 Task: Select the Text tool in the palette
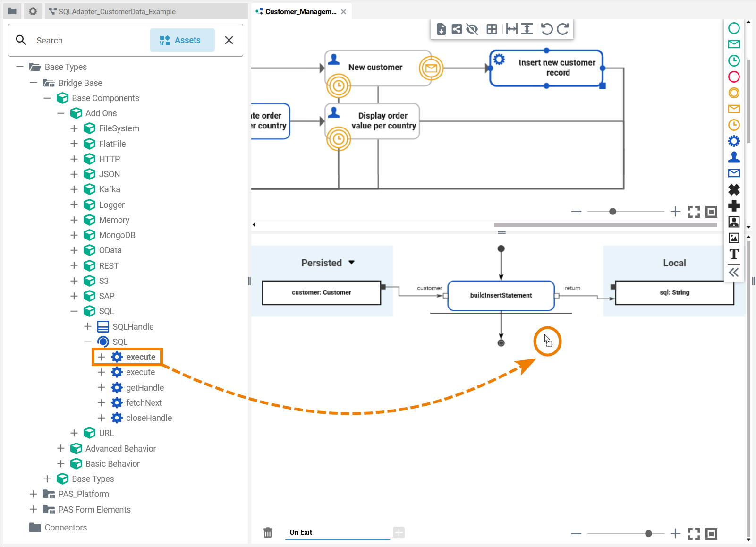pos(734,254)
